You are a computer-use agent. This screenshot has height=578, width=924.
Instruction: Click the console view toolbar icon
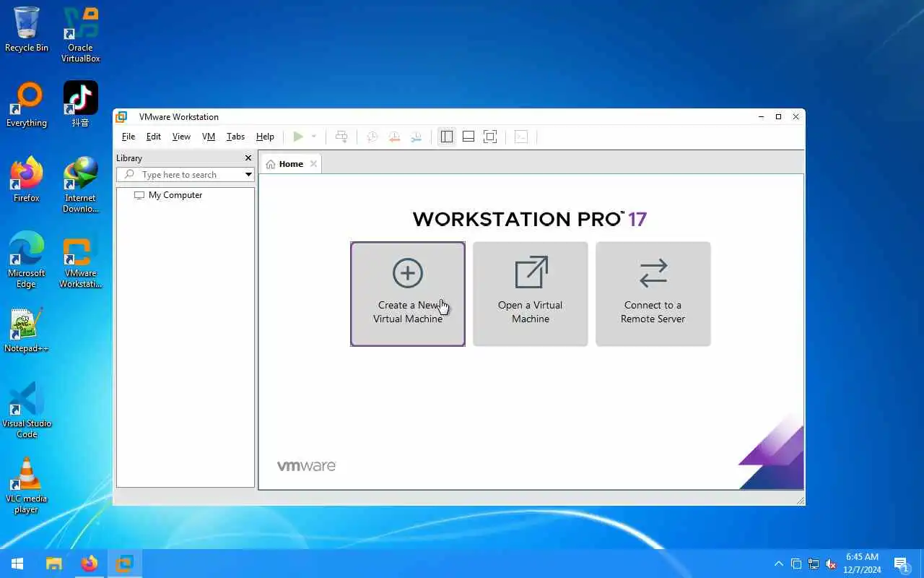(x=521, y=137)
